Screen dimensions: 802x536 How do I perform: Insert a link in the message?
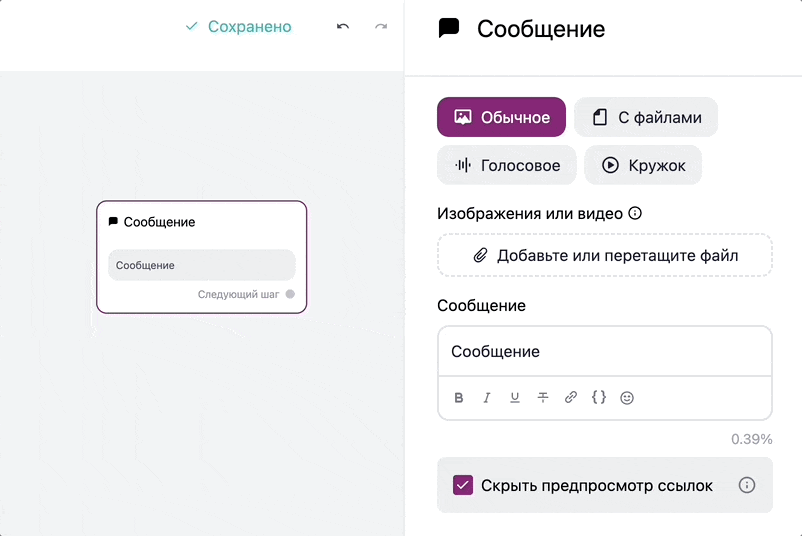coord(571,397)
